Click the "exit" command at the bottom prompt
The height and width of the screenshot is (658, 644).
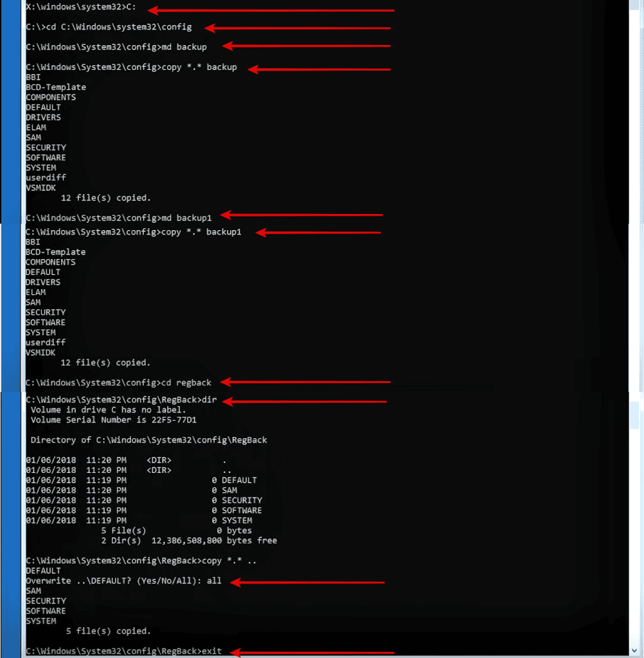(x=210, y=651)
